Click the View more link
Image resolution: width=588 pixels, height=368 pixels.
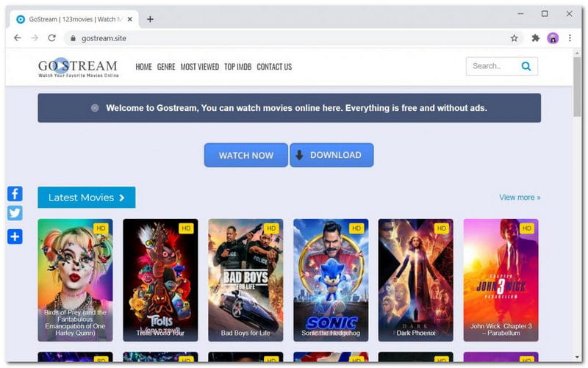520,197
